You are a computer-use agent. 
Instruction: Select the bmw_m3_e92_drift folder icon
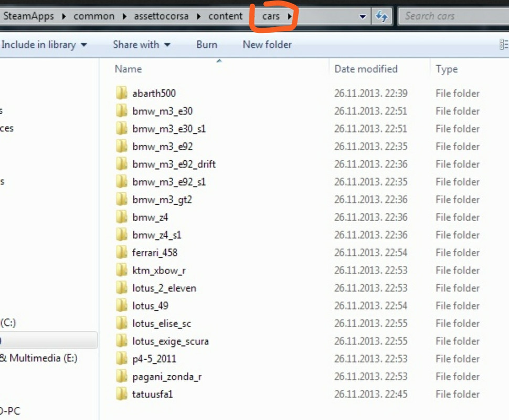[121, 164]
